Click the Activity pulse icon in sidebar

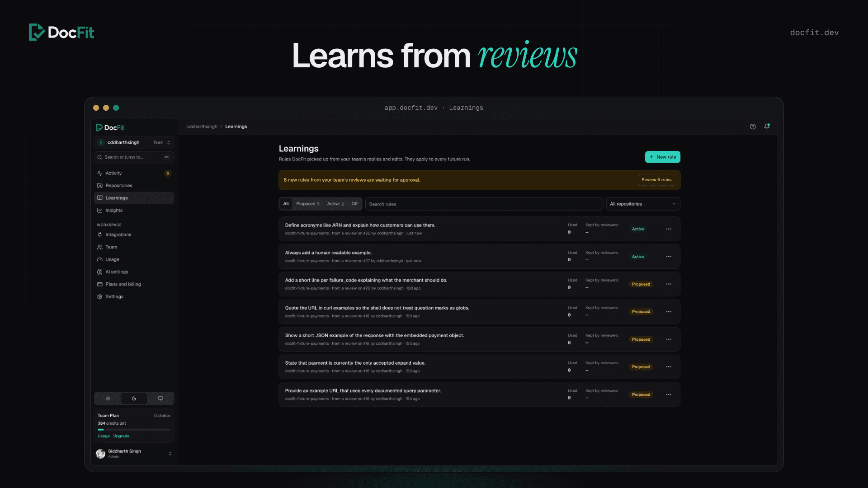[100, 173]
